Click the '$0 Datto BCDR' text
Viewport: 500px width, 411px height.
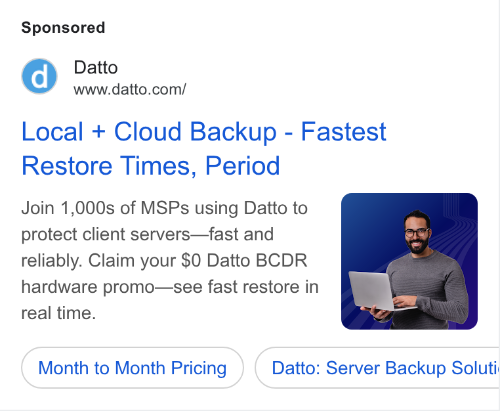coord(244,260)
